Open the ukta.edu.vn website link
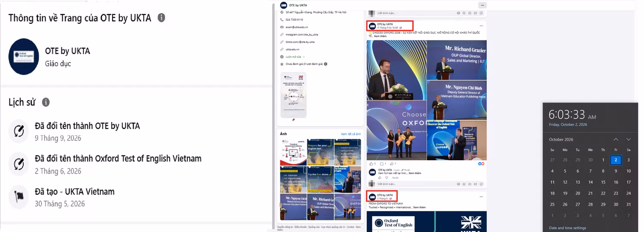Image resolution: width=644 pixels, height=232 pixels. (293, 49)
